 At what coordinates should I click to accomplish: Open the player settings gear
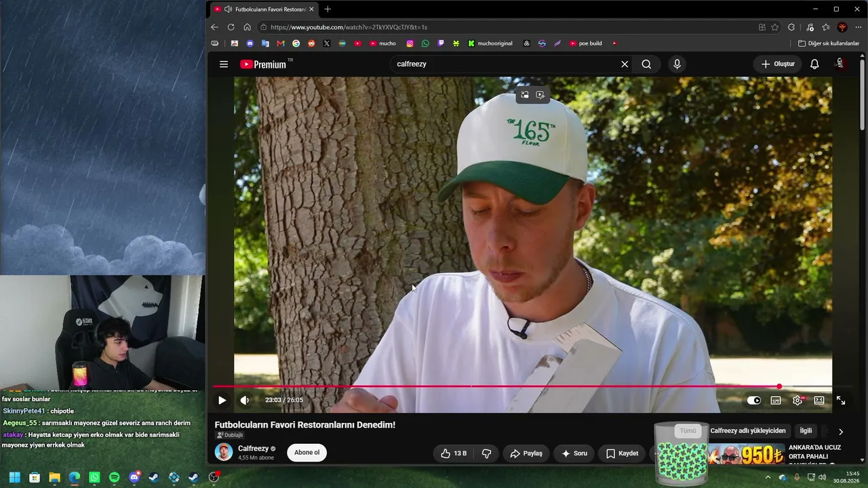click(797, 401)
